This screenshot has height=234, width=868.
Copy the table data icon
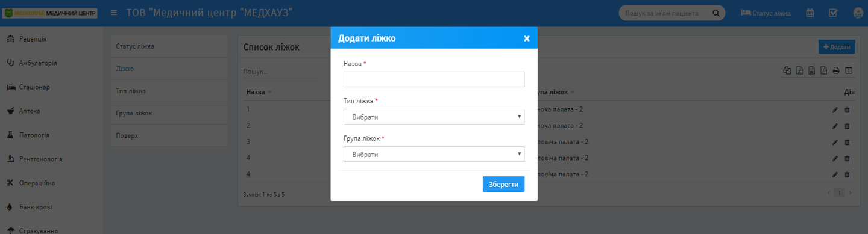[x=787, y=70]
